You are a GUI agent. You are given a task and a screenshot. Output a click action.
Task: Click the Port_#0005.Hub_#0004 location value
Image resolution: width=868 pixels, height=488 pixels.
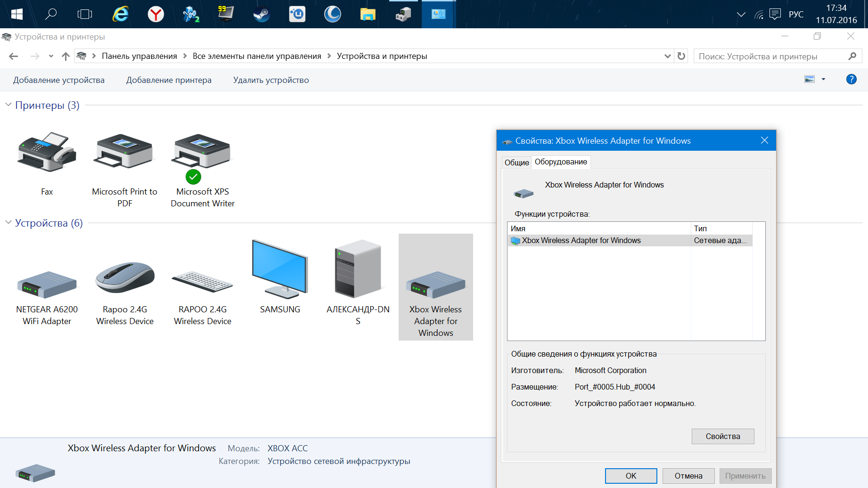click(615, 387)
